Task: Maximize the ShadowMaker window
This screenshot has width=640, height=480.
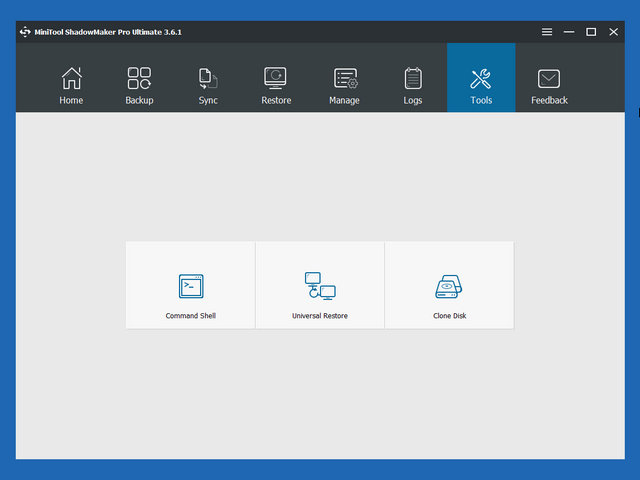Action: pos(591,32)
